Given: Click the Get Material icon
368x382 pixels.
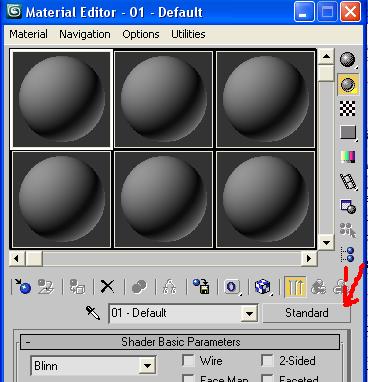Looking at the screenshot, I should (23, 286).
